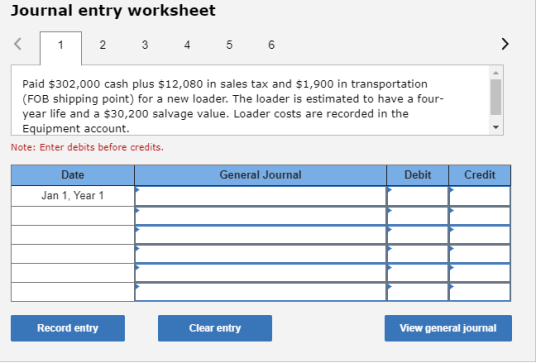
Task: Select General Journal account field in fifth row
Action: pyautogui.click(x=260, y=273)
